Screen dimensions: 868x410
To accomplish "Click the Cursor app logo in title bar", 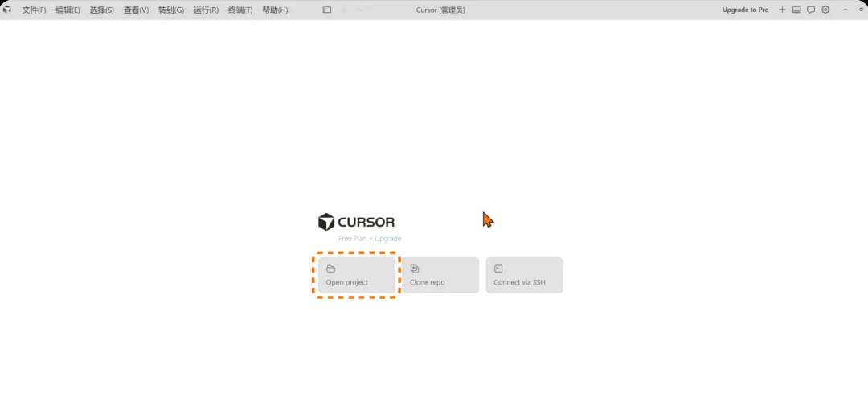I will pos(7,10).
